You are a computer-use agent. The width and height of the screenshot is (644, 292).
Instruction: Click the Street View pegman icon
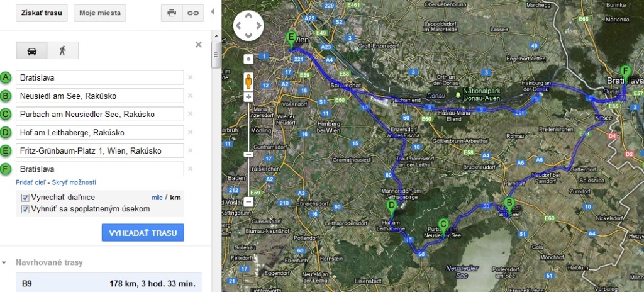248,81
